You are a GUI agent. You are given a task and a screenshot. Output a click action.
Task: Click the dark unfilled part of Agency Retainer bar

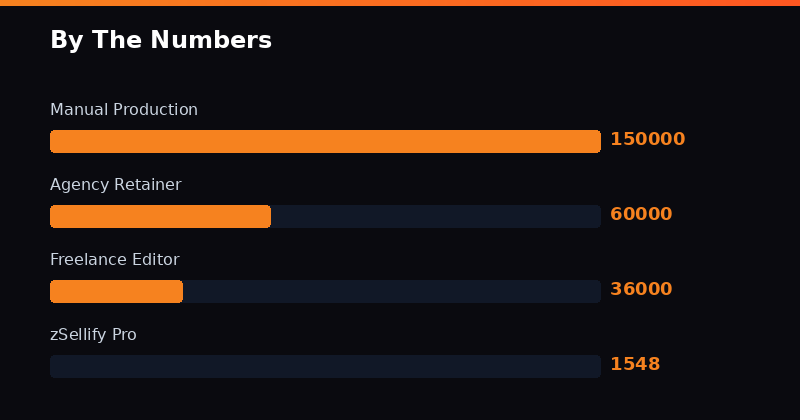435,216
